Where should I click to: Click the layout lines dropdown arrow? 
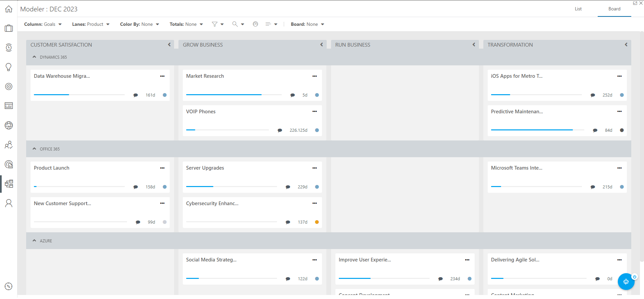coord(276,24)
